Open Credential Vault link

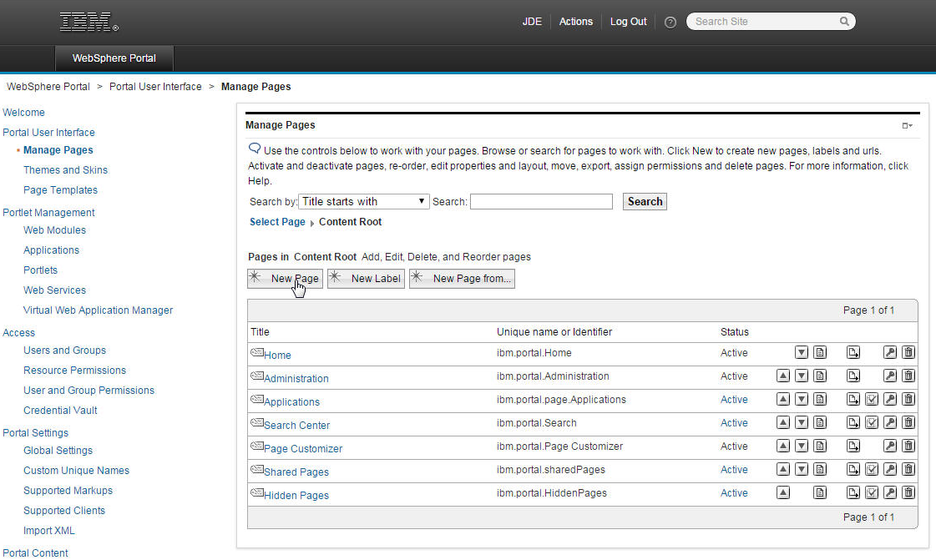[60, 411]
